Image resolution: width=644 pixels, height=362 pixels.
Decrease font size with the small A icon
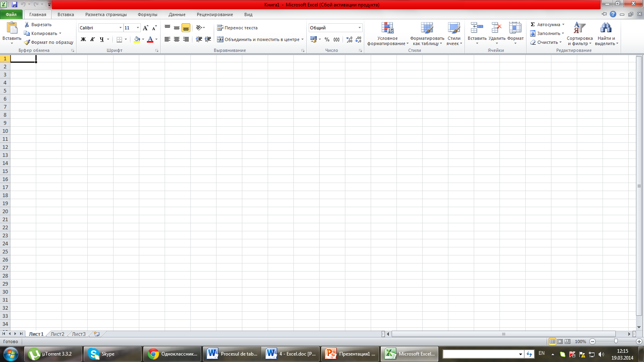point(155,28)
